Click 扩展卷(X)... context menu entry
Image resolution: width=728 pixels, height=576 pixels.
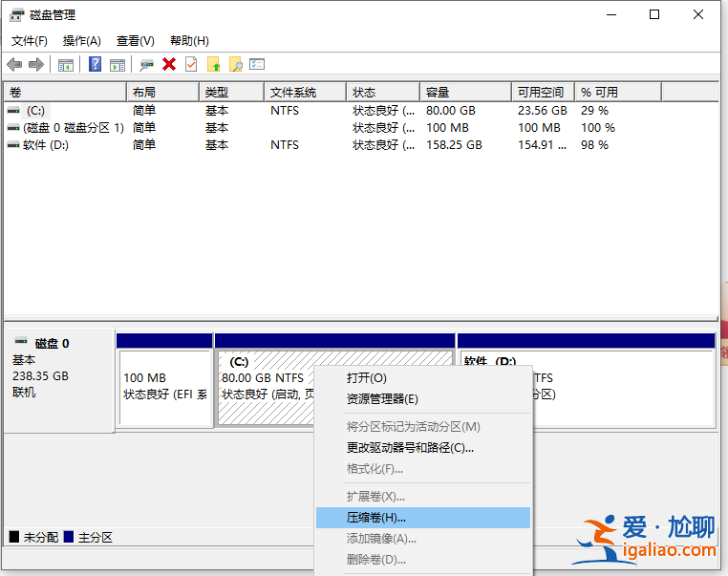(x=423, y=497)
